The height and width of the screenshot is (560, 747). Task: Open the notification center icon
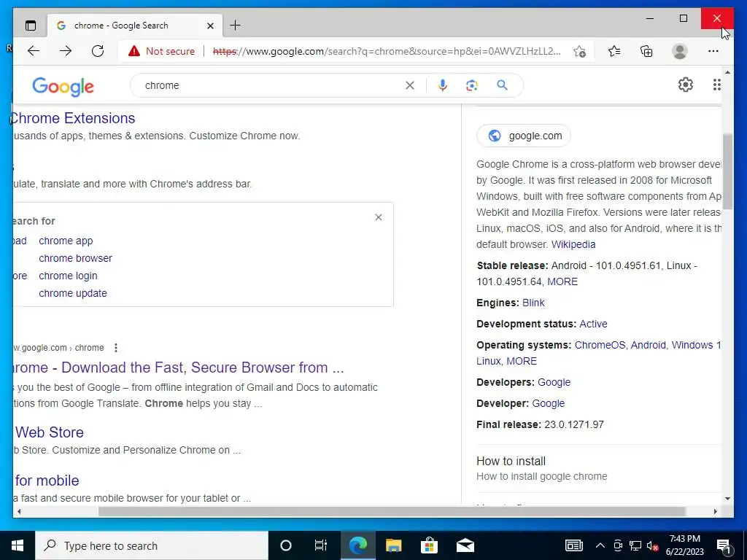(724, 545)
